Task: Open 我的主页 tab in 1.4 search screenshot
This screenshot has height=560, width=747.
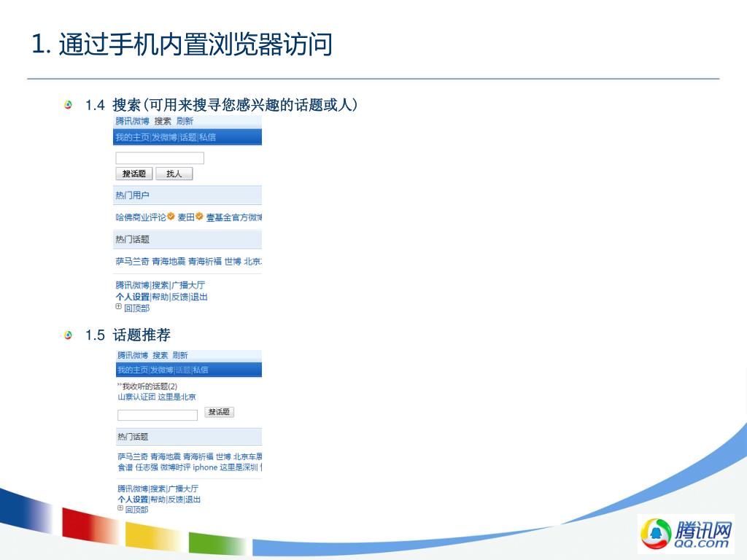Action: (x=133, y=137)
